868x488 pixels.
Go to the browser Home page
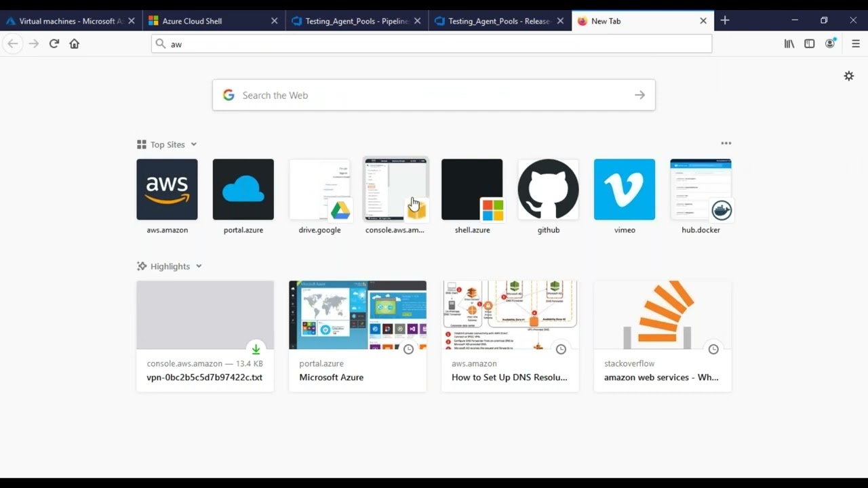(75, 44)
